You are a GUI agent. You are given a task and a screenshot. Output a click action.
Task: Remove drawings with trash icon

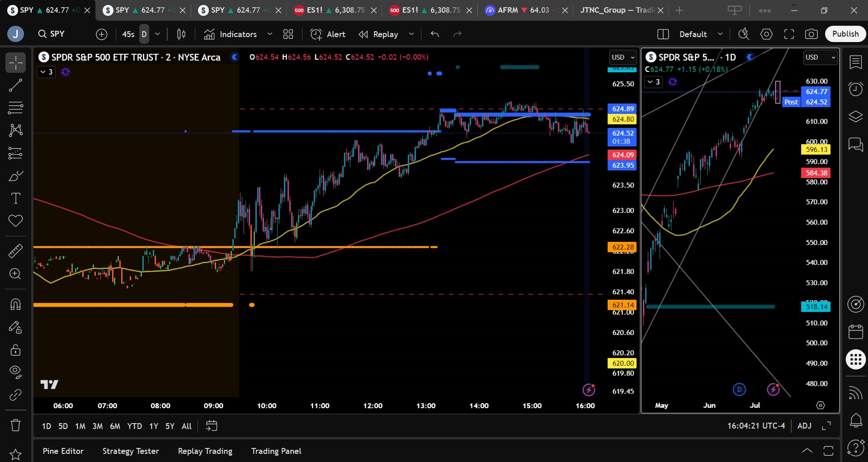tap(15, 425)
